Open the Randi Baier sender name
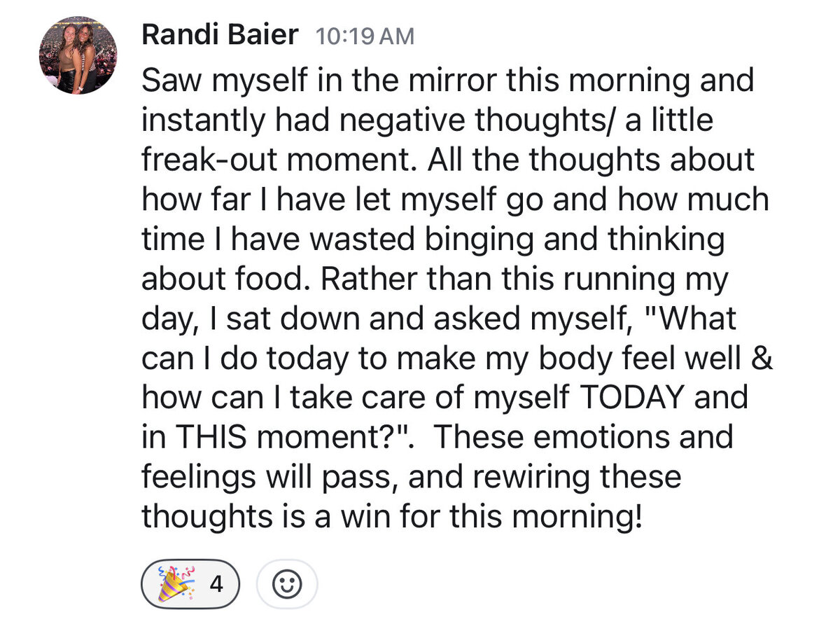Image resolution: width=840 pixels, height=631 pixels. (x=220, y=35)
